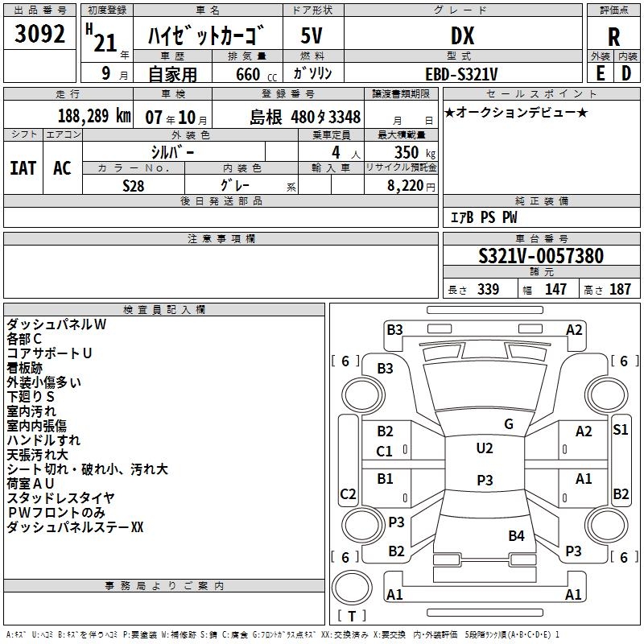This screenshot has height=644, width=644.
Task: Click the sales point ★オークションデビュー★
Action: click(x=516, y=113)
